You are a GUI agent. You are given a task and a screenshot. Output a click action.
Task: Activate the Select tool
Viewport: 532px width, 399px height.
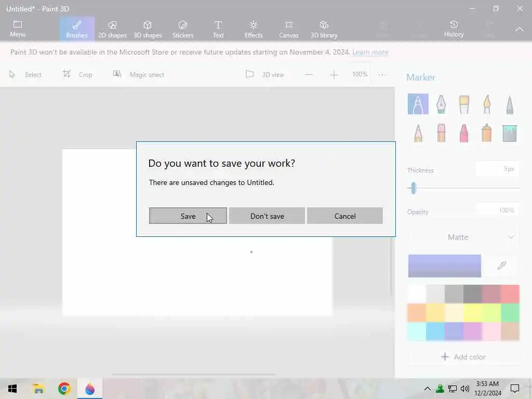click(25, 75)
